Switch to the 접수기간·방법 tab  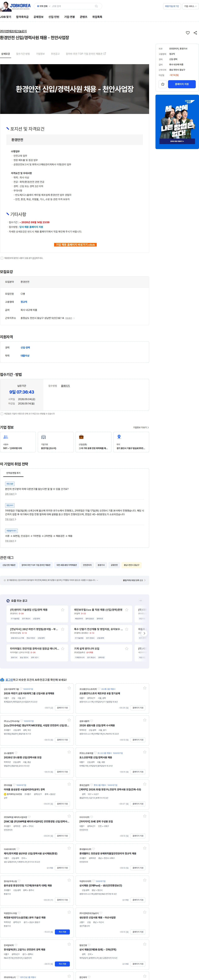click(23, 54)
